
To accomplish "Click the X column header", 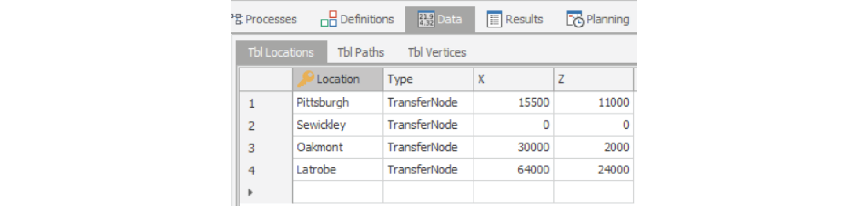I will click(513, 79).
